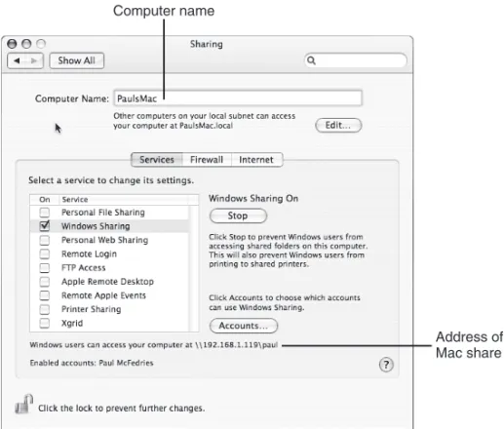Select the Personal File Sharing row
This screenshot has width=504, height=429.
(109, 213)
